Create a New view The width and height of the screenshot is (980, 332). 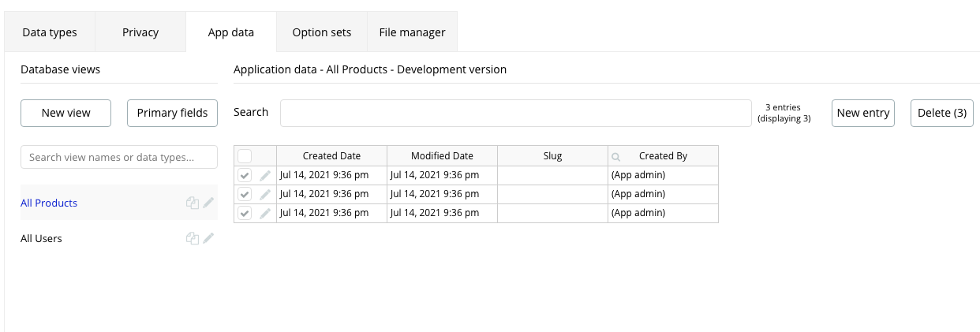66,113
